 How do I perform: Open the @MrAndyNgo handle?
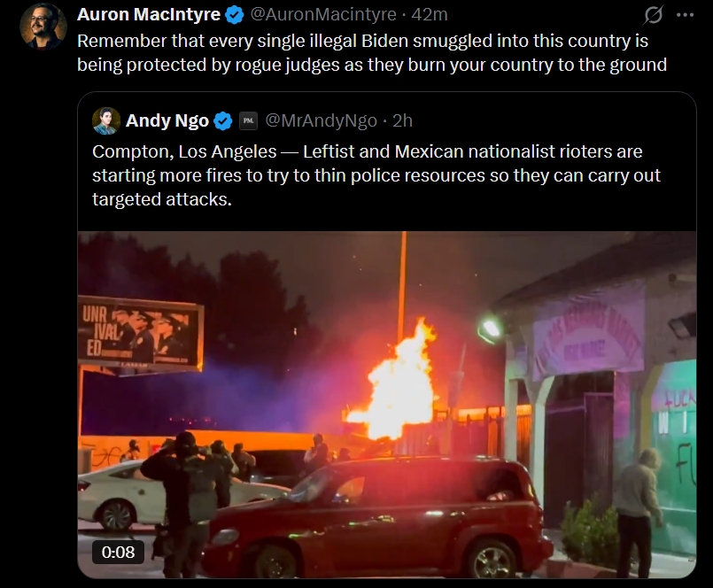click(321, 121)
